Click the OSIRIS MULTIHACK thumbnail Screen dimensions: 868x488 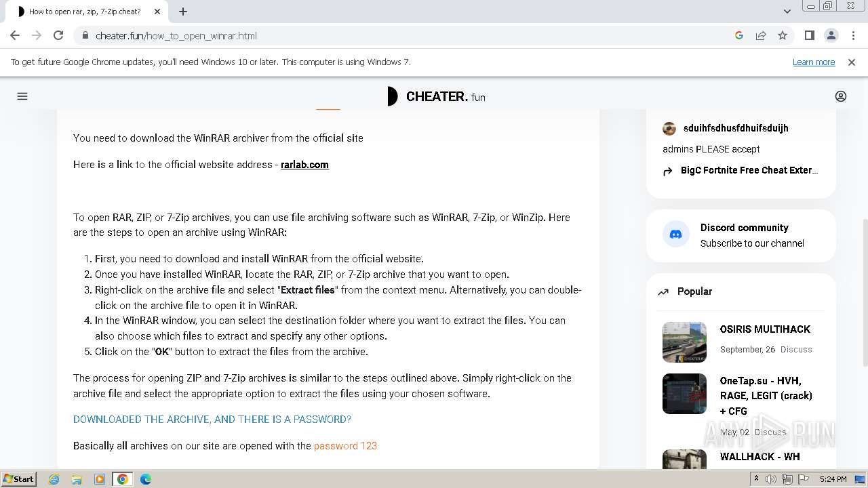684,342
